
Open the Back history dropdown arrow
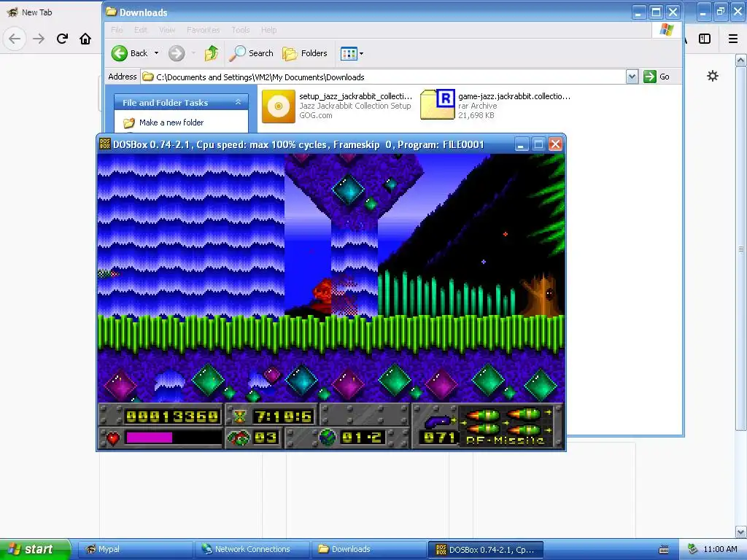pos(156,53)
